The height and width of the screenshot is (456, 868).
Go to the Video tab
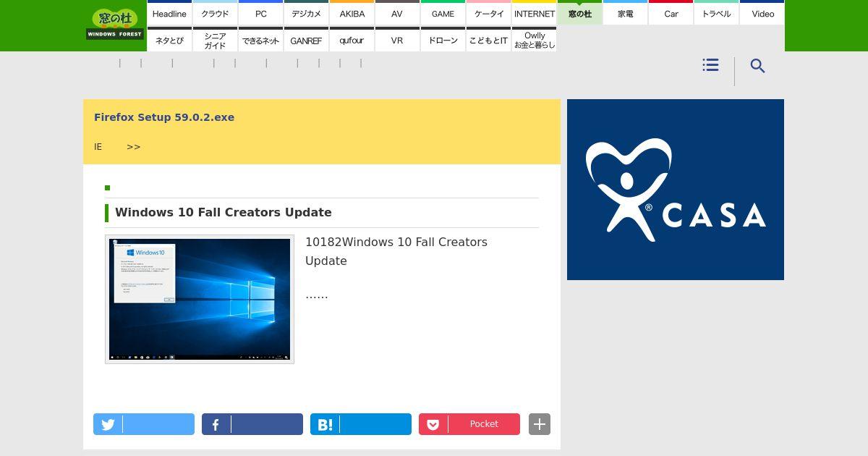(x=762, y=13)
